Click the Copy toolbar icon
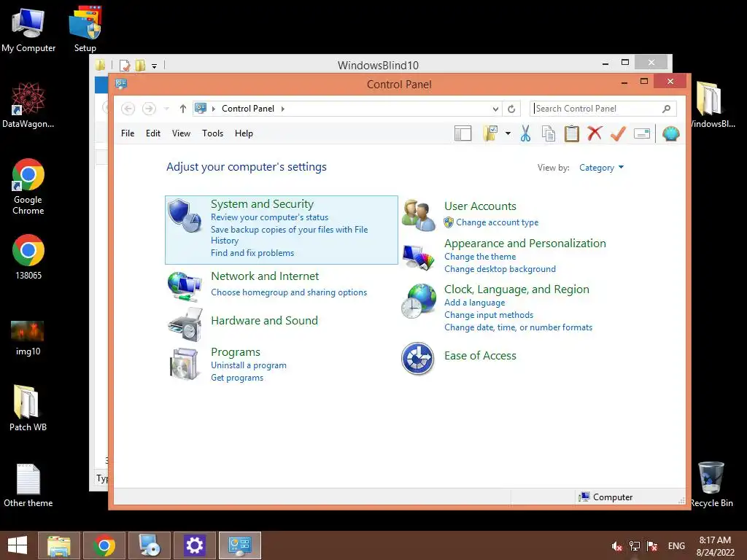This screenshot has height=560, width=747. point(549,134)
